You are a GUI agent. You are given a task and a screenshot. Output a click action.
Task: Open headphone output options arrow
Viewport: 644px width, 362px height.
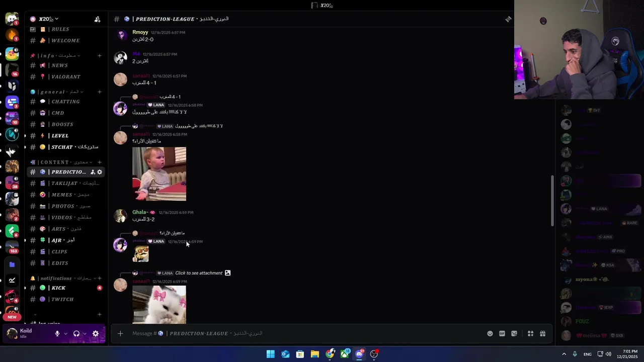click(x=85, y=333)
